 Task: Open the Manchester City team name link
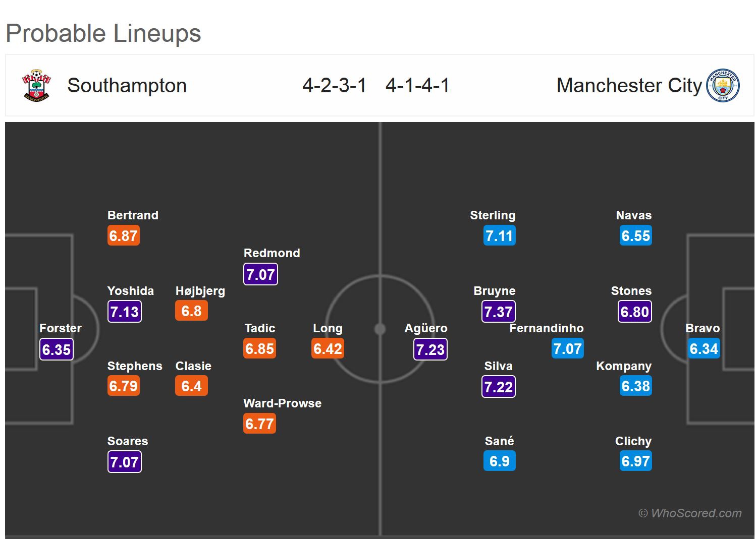click(x=629, y=85)
